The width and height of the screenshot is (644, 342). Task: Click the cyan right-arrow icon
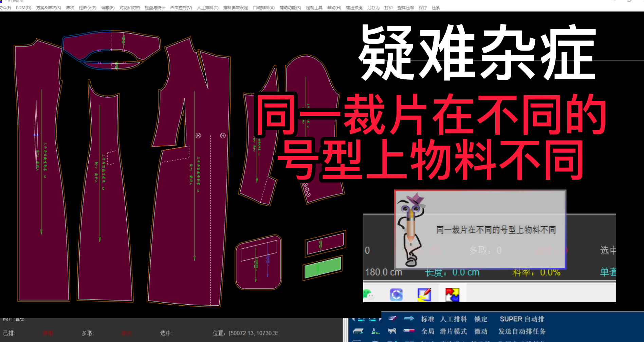[x=409, y=318]
